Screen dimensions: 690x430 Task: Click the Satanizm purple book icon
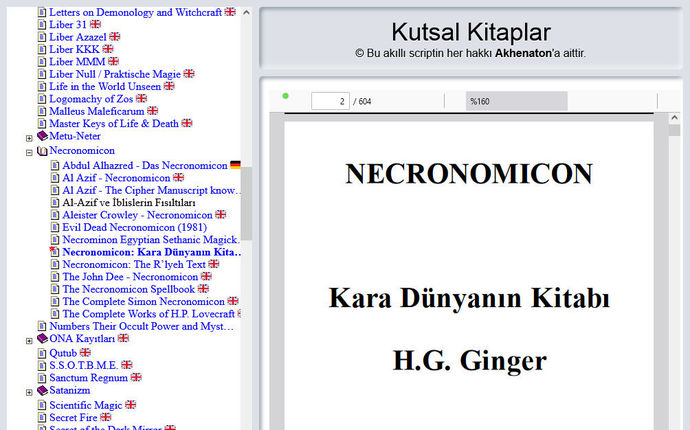coord(42,390)
